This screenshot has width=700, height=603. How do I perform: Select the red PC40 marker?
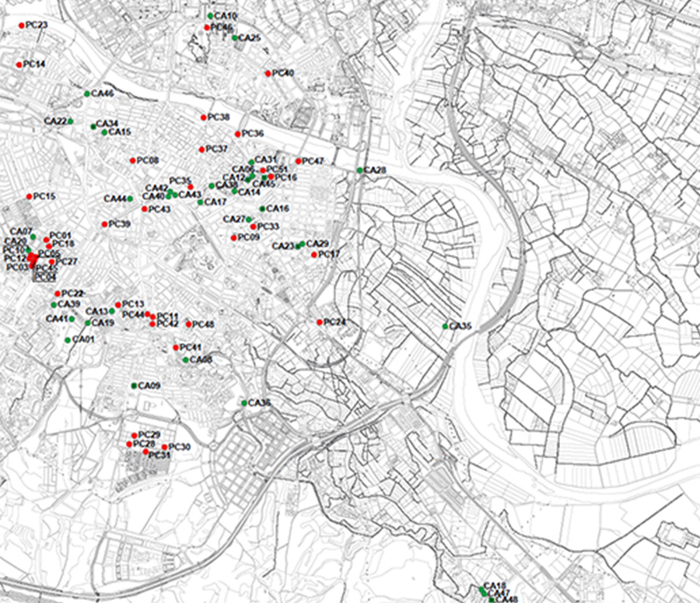(268, 73)
